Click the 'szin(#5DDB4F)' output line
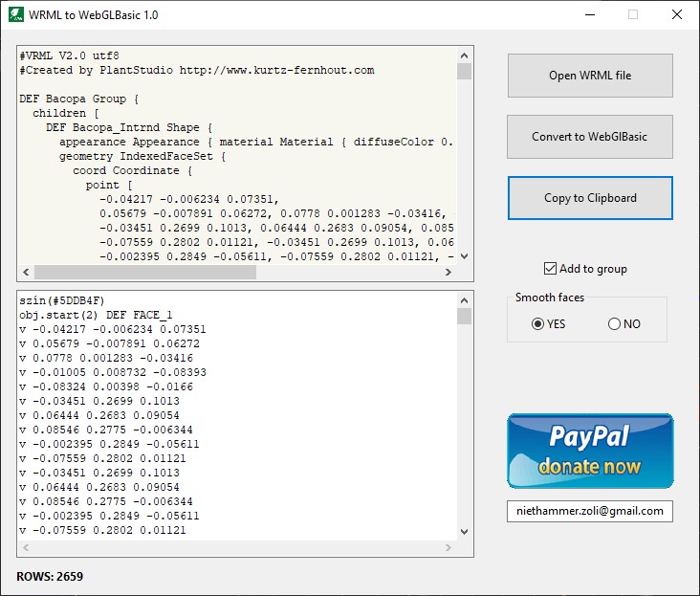Screen dimensions: 700x596 62,300
